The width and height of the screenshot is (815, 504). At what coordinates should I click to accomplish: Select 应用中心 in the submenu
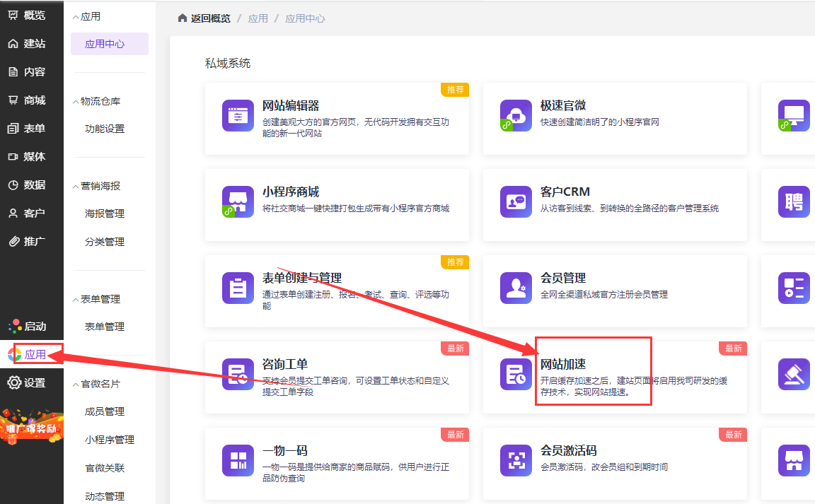pos(110,44)
